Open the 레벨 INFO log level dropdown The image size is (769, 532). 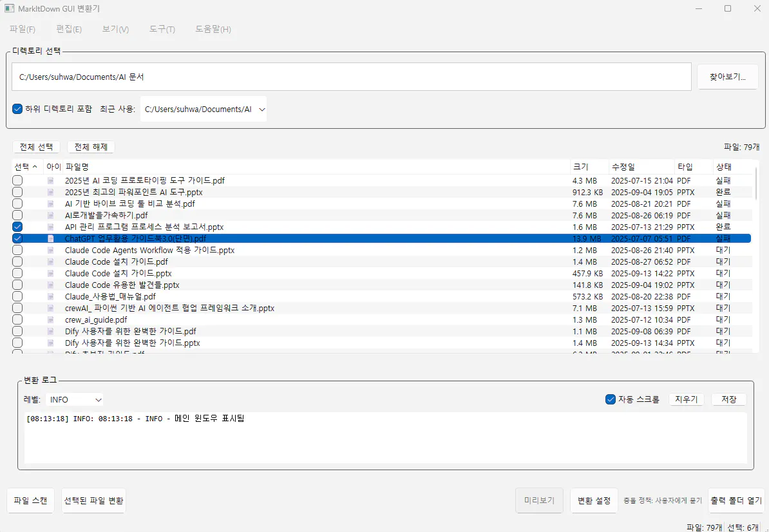(x=75, y=399)
